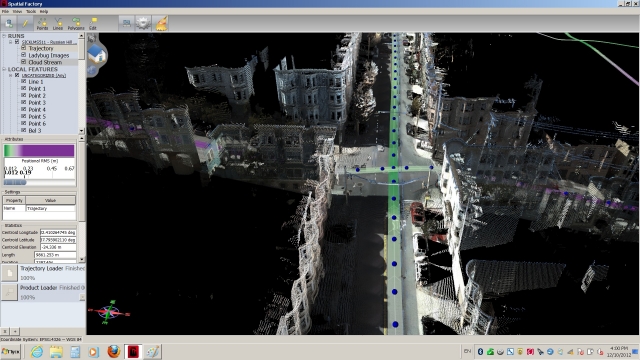Select the Lines drawing tool
Screen dimensions: 640x360
(58, 24)
